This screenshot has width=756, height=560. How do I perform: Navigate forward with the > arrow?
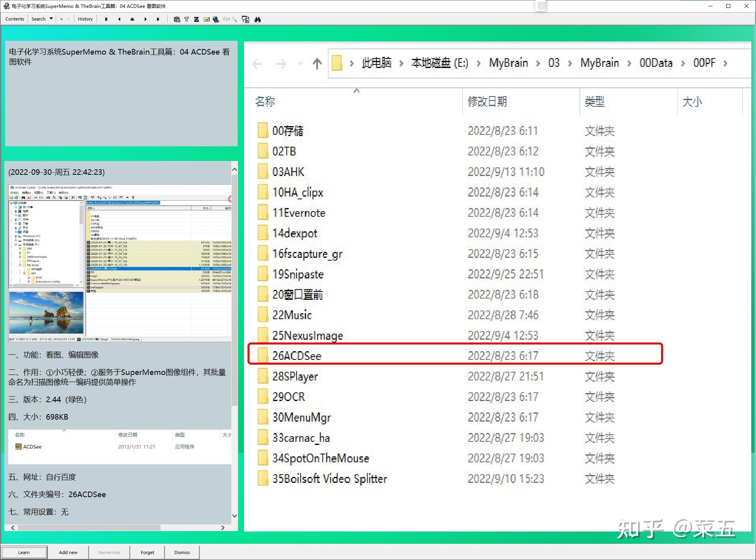click(x=68, y=19)
